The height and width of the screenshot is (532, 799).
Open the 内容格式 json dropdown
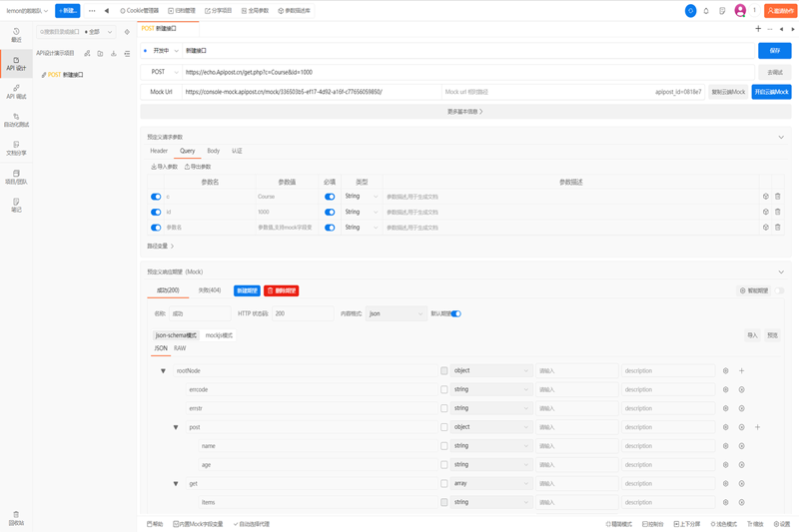point(396,313)
